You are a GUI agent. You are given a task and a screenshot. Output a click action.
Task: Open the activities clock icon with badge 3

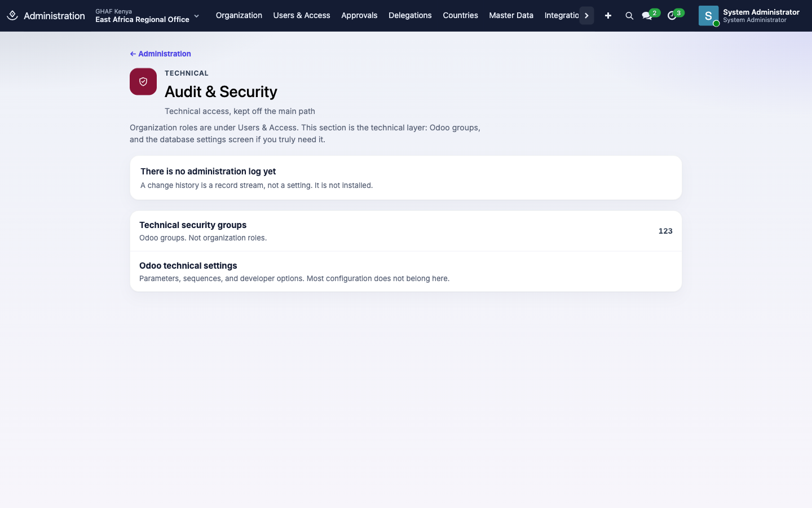tap(675, 15)
